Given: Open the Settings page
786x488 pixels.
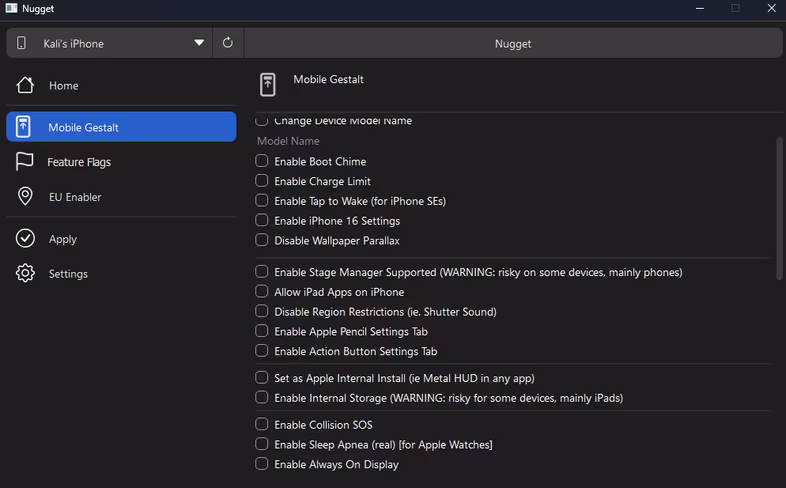Looking at the screenshot, I should click(x=121, y=273).
